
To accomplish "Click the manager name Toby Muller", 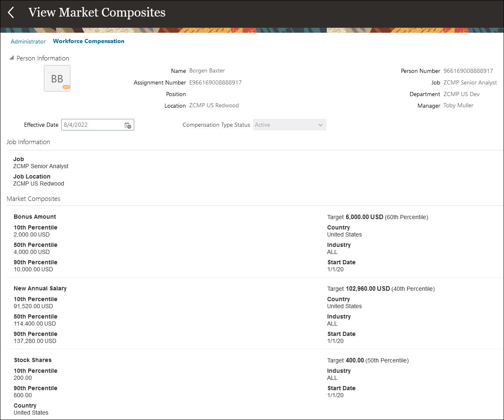I will pyautogui.click(x=458, y=106).
